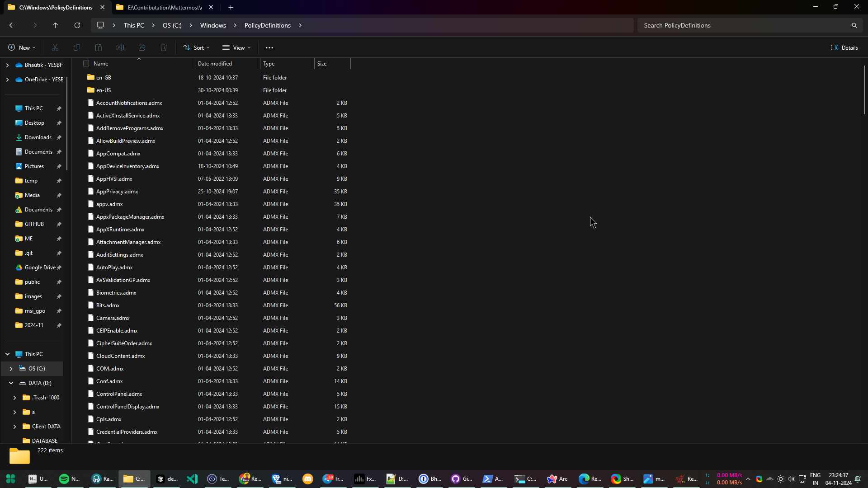Select the Rename icon in the toolbar
Image resolution: width=868 pixels, height=488 pixels.
point(120,47)
